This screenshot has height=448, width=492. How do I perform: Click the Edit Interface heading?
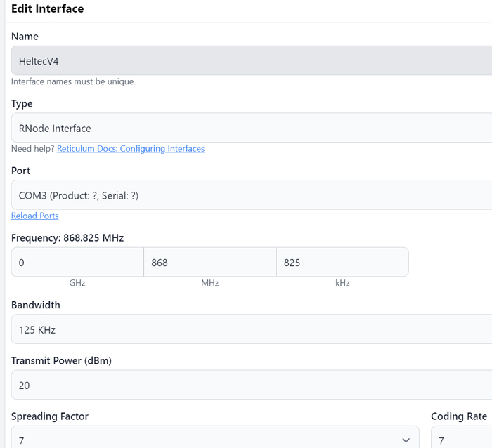coord(48,9)
